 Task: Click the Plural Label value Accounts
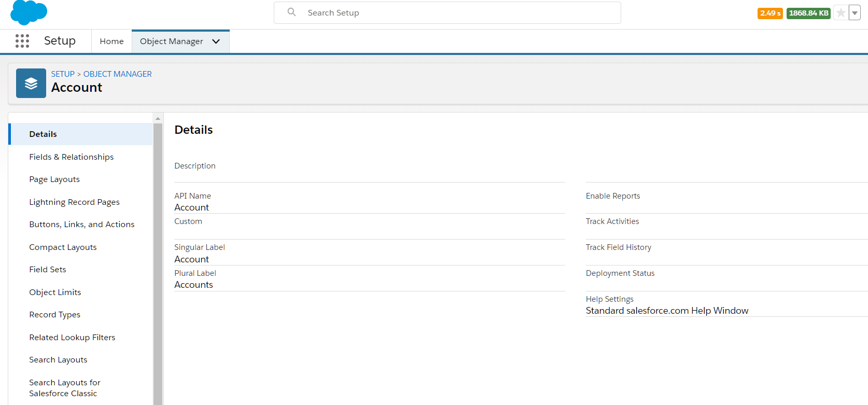[x=193, y=285]
